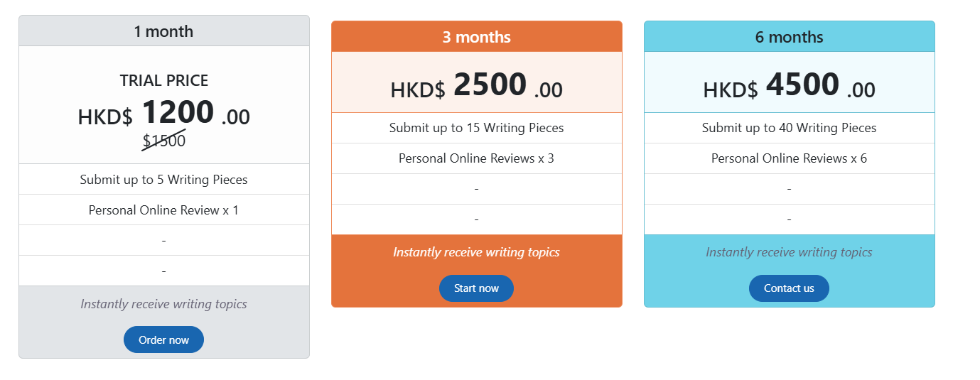This screenshot has height=380, width=980.
Task: Click Personal Online Review x 1 row
Action: tap(164, 210)
